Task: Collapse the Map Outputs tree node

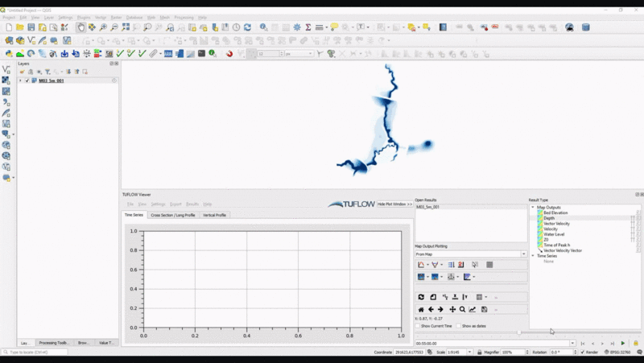Action: point(532,207)
